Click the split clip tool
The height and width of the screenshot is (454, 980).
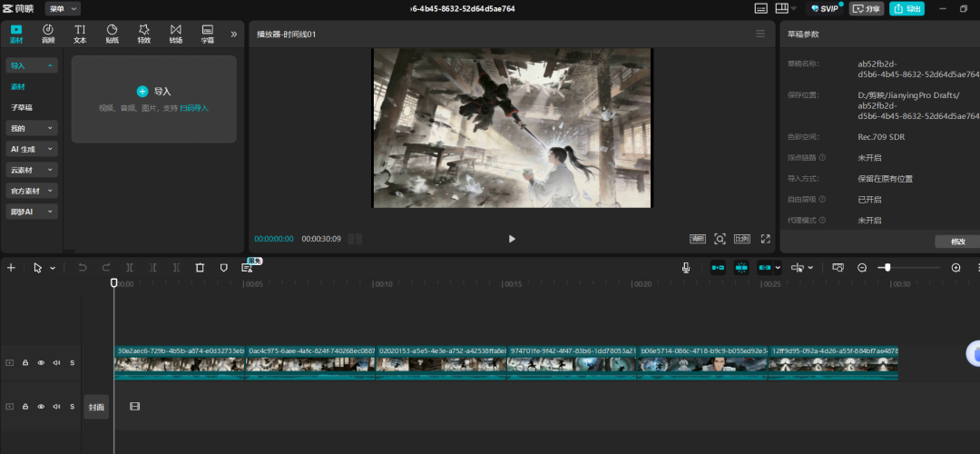[130, 268]
